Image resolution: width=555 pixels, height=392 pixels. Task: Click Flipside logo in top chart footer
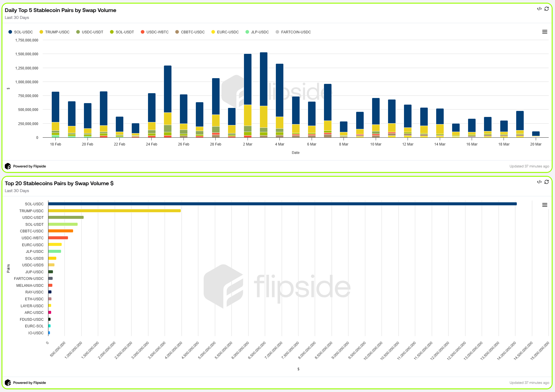pyautogui.click(x=8, y=166)
